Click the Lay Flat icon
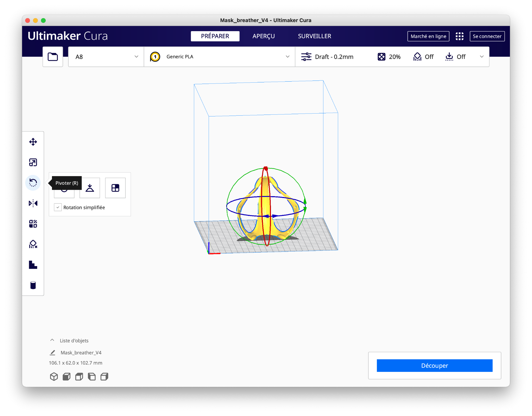Viewport: 532px width, 416px height. (90, 188)
